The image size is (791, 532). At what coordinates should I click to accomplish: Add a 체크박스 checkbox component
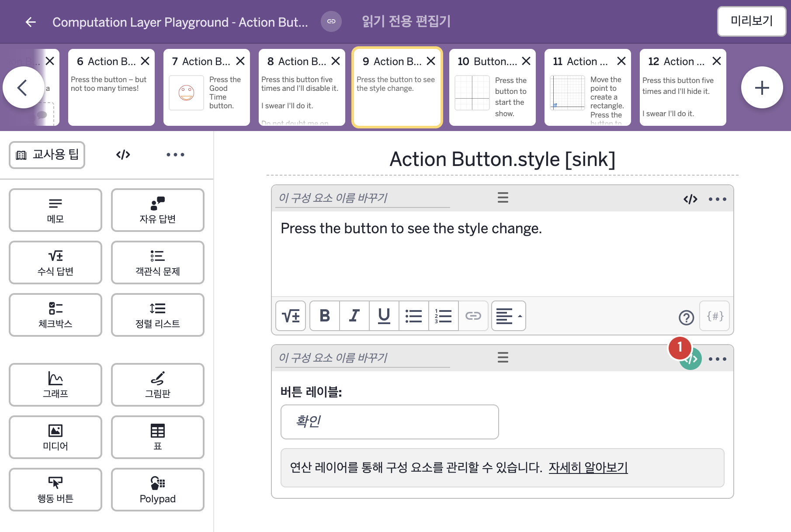coord(56,315)
